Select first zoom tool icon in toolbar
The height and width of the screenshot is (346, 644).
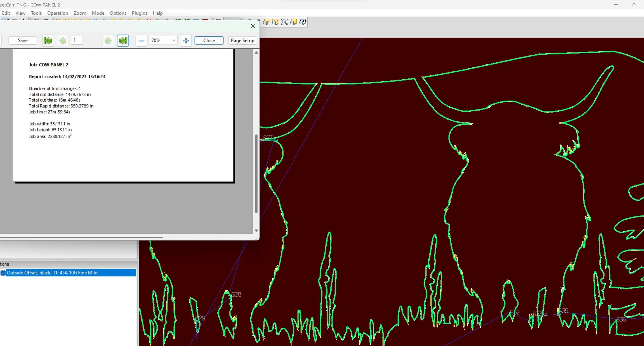pyautogui.click(x=266, y=22)
